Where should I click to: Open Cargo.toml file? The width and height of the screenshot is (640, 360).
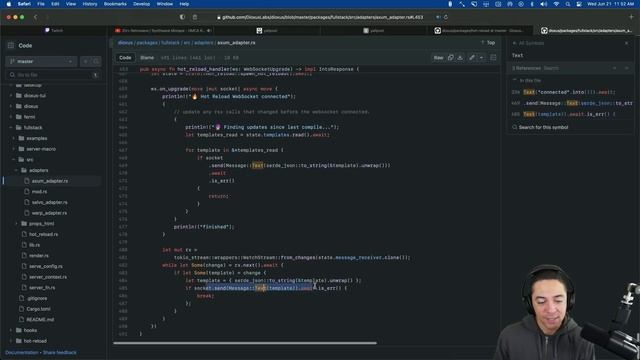(38, 309)
